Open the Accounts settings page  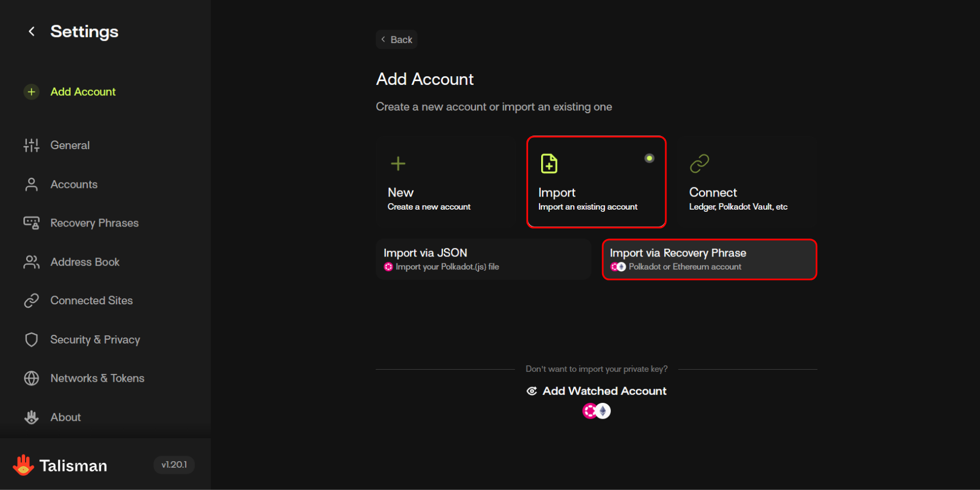[x=74, y=185]
